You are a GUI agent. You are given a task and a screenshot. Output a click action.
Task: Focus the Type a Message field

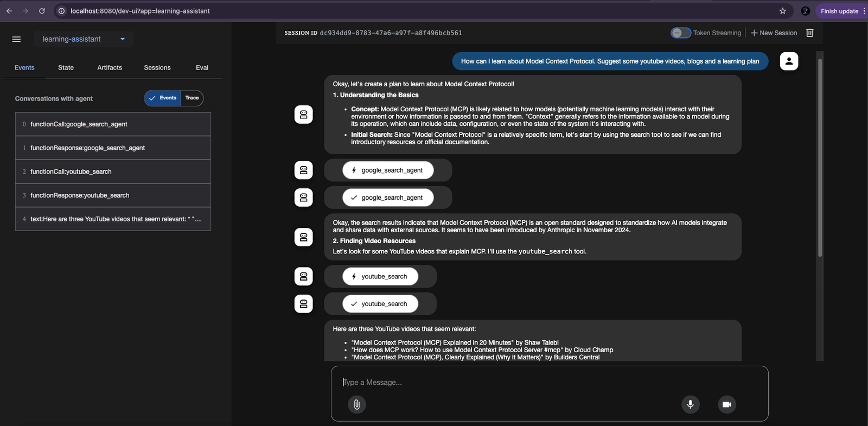[x=549, y=383]
